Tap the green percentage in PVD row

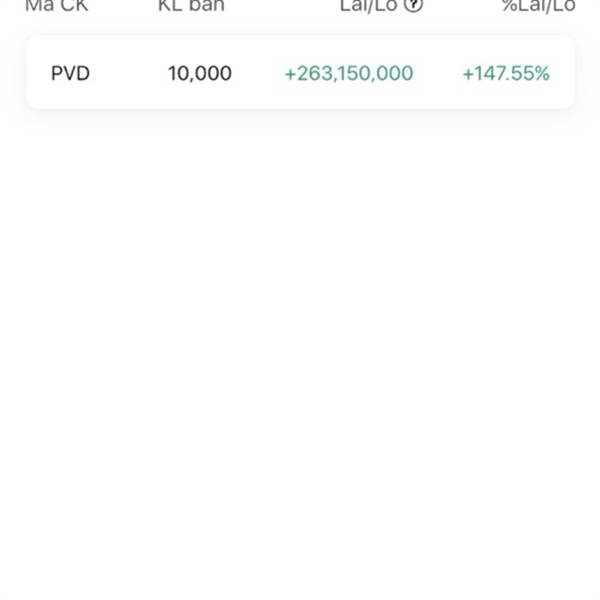pyautogui.click(x=505, y=73)
